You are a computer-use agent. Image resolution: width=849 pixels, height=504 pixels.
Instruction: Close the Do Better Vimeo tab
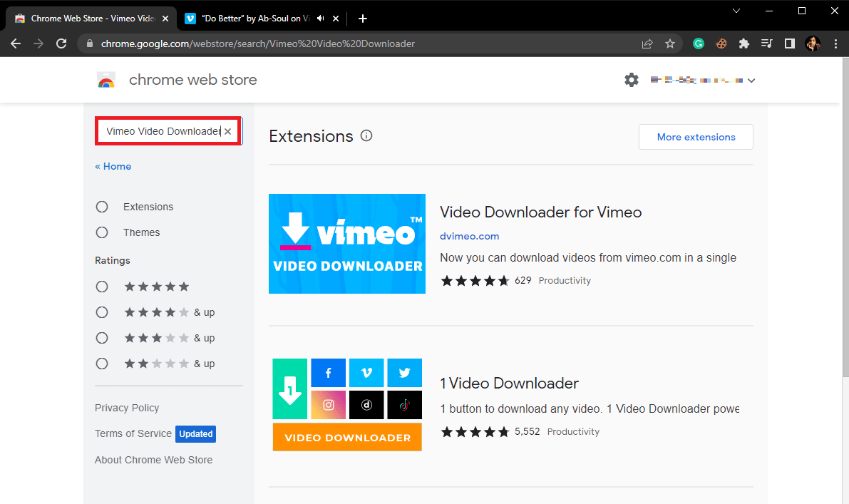pyautogui.click(x=336, y=19)
